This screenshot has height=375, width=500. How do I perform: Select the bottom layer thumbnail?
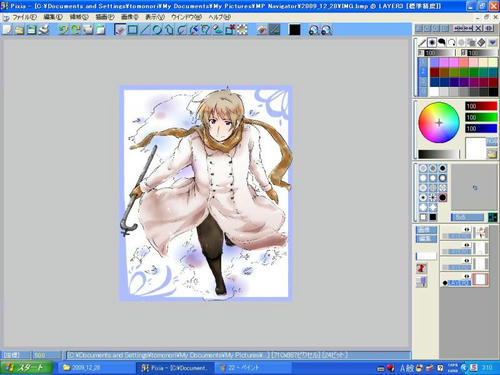480,279
